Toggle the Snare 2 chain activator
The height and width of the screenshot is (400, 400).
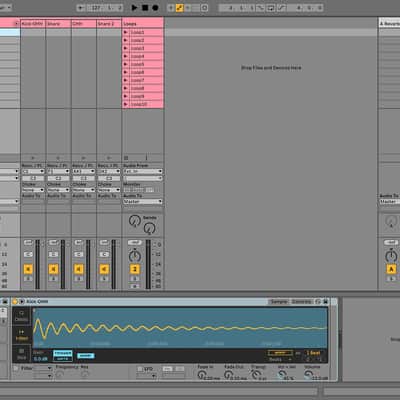(x=104, y=269)
